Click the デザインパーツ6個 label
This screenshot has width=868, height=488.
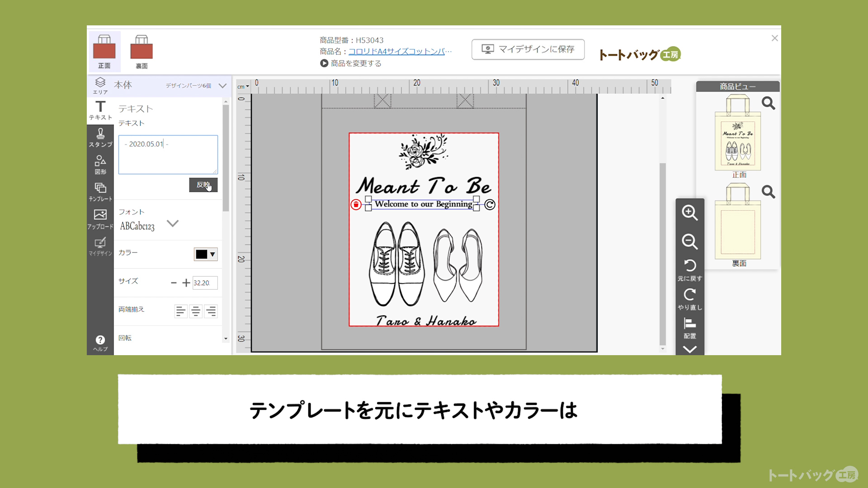188,85
